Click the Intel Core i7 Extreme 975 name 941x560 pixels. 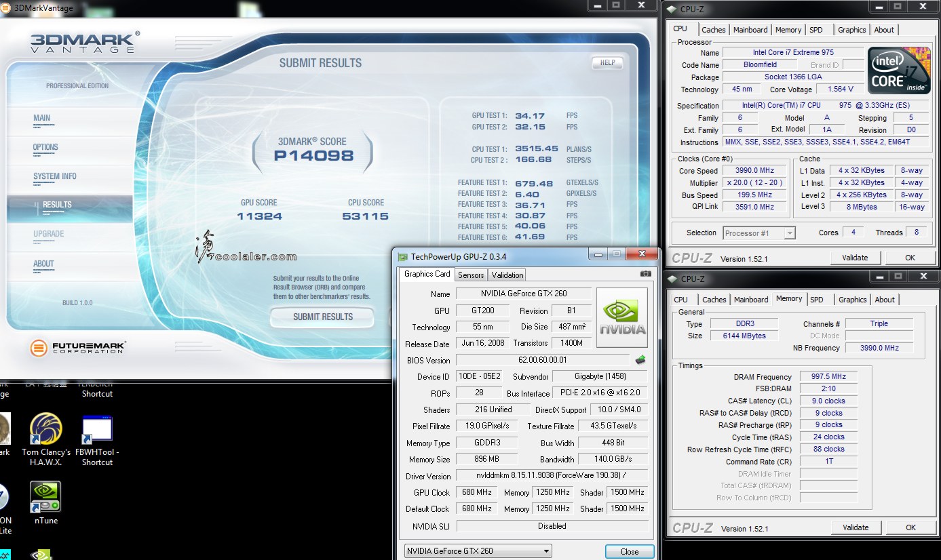pos(793,52)
